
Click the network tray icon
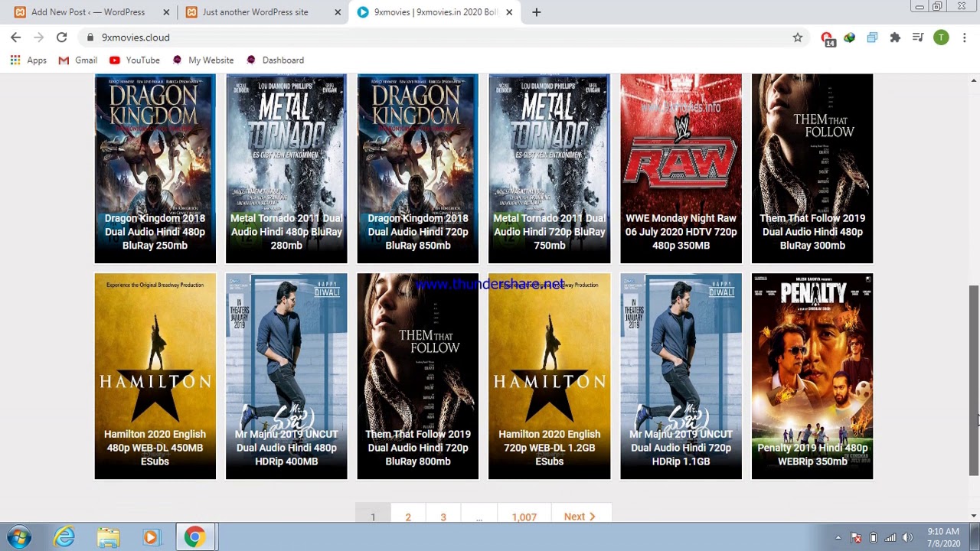[890, 537]
